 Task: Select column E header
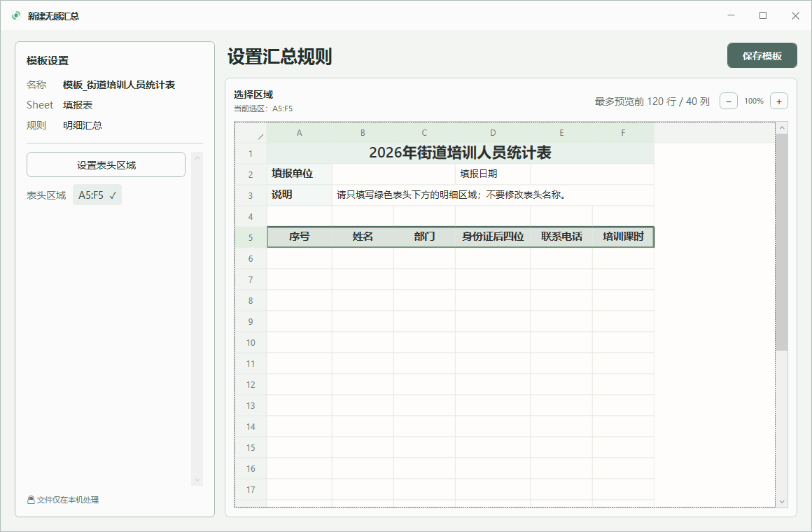(x=561, y=133)
